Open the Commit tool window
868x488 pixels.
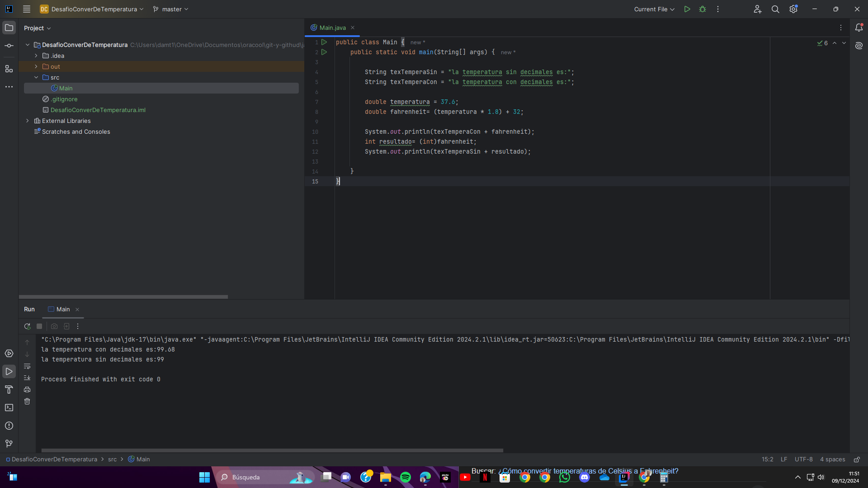tap(9, 46)
